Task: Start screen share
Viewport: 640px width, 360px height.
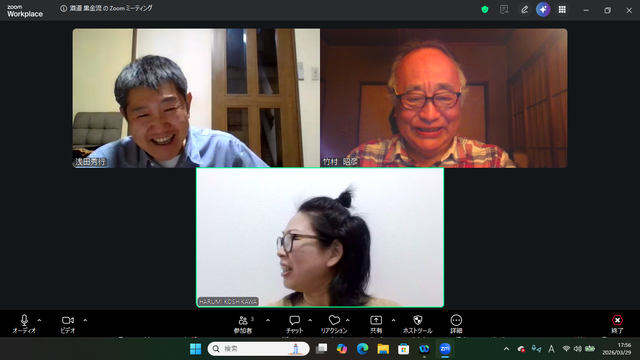Action: [x=376, y=324]
